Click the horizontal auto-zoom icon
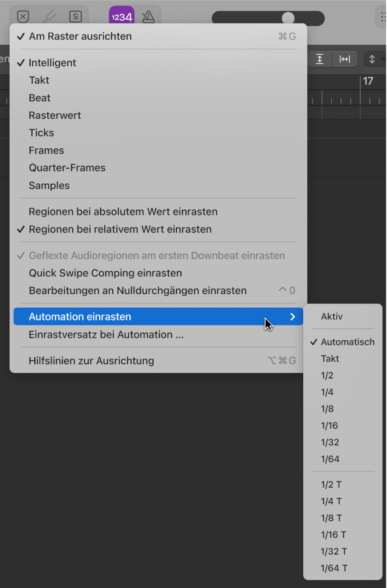The height and width of the screenshot is (588, 387). pyautogui.click(x=346, y=59)
